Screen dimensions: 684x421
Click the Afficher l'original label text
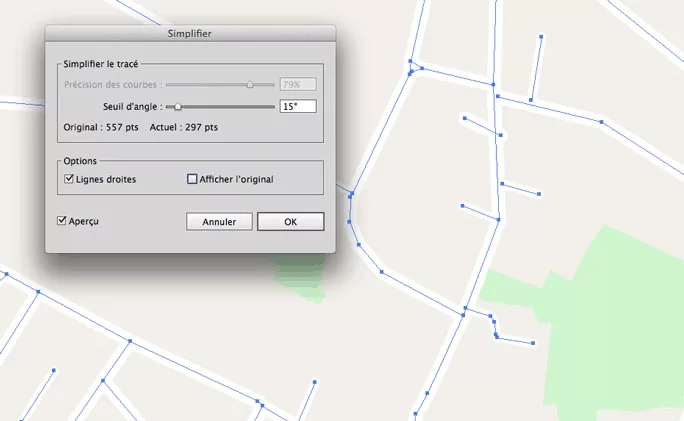(x=237, y=180)
